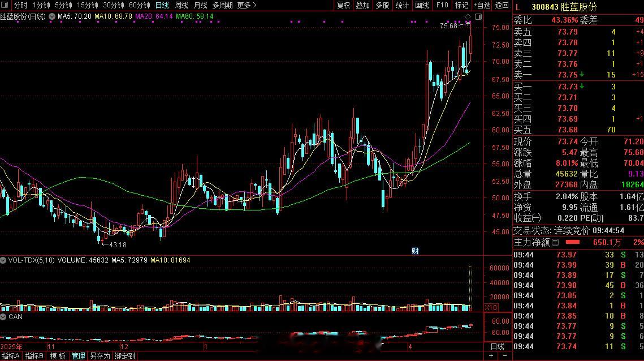
Task: Expand the VOL-TDX indicator dropdown
Action: coord(3,260)
